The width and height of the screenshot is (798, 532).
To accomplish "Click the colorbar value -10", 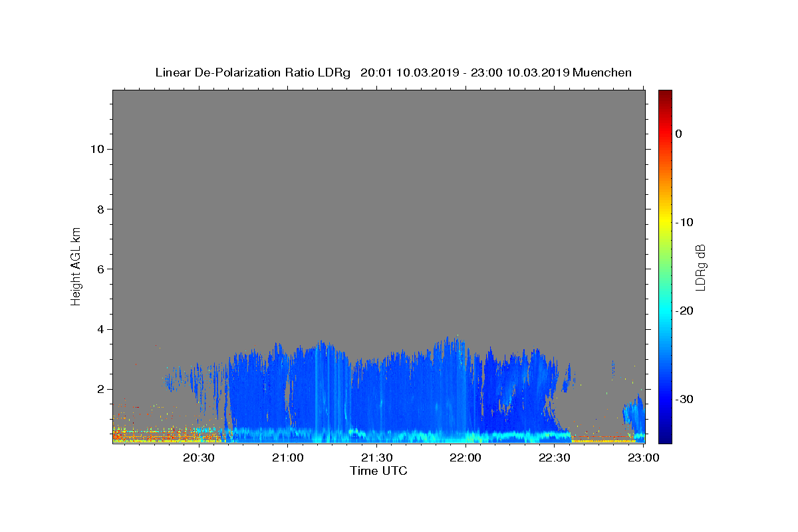I will click(x=685, y=222).
